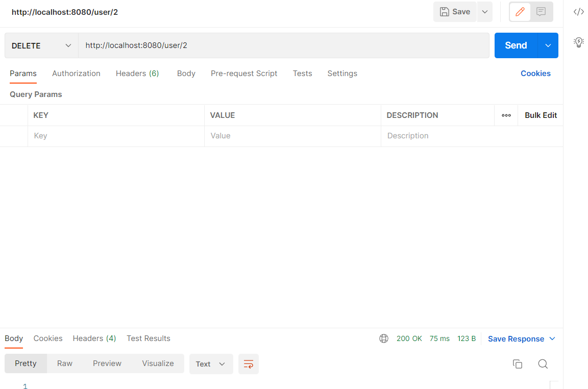Open the Save options dropdown arrow
Viewport: 588px width, 389px height.
(485, 12)
